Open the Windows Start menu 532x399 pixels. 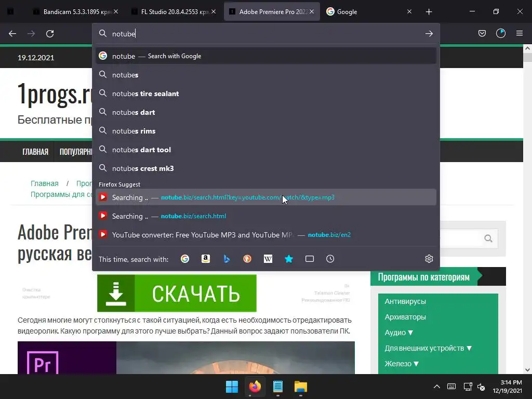232,387
